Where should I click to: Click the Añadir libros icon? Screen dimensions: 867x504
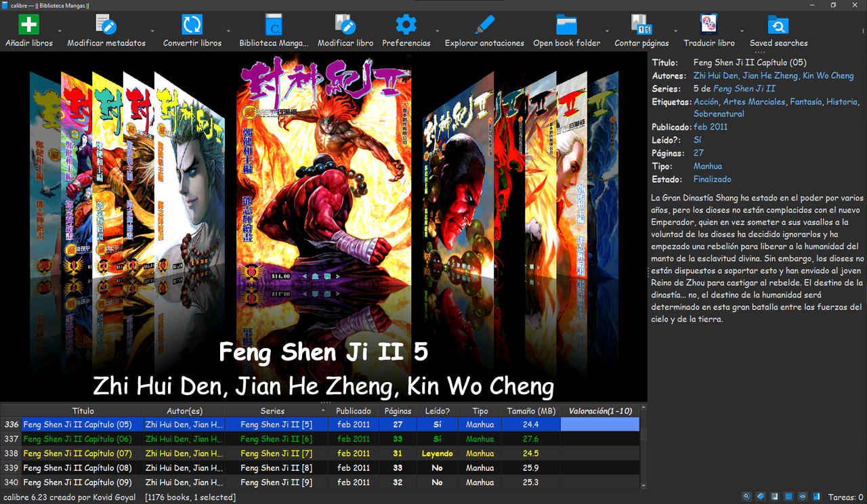pos(29,25)
